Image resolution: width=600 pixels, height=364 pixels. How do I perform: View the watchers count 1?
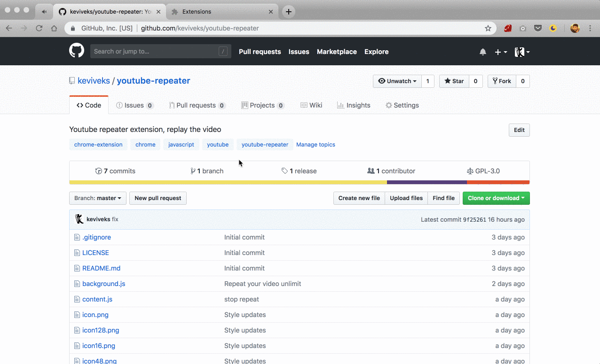click(x=427, y=81)
